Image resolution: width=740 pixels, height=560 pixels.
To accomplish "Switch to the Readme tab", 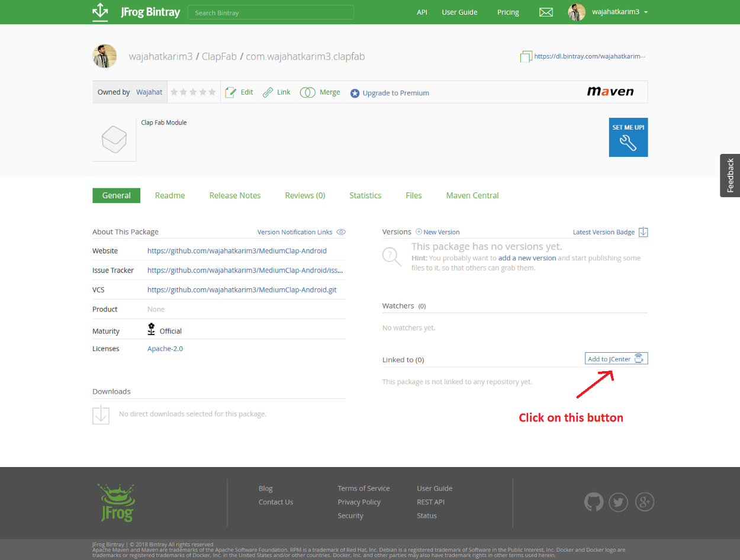I will point(170,195).
